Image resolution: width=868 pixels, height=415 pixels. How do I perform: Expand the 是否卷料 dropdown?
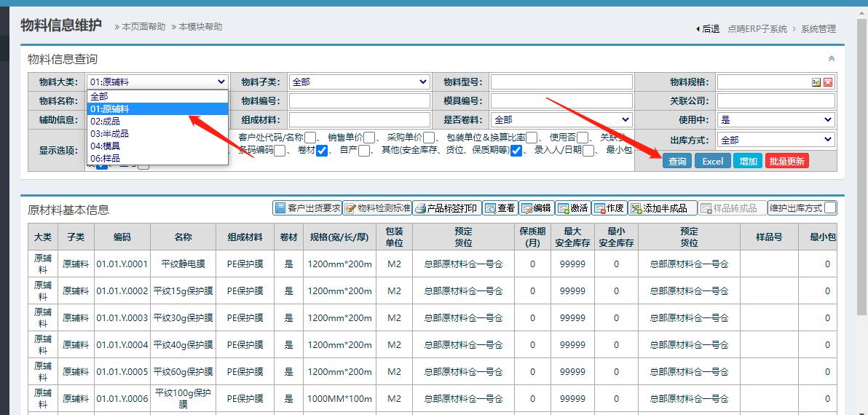(561, 120)
